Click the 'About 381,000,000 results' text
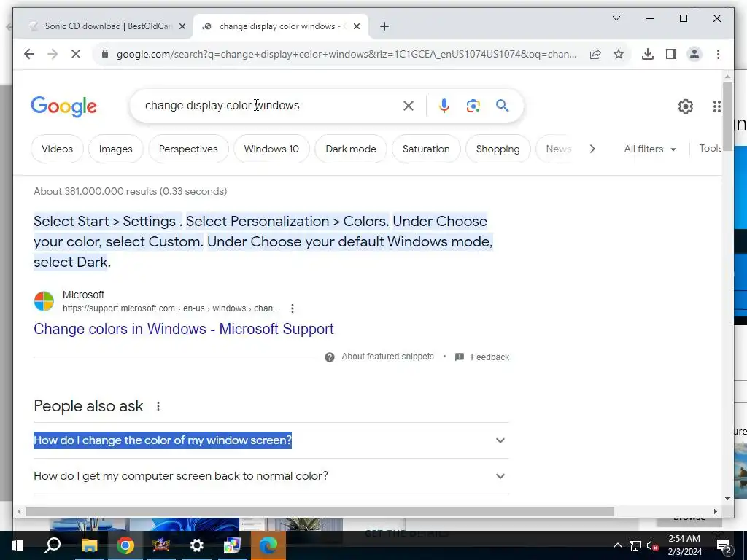 [x=130, y=191]
